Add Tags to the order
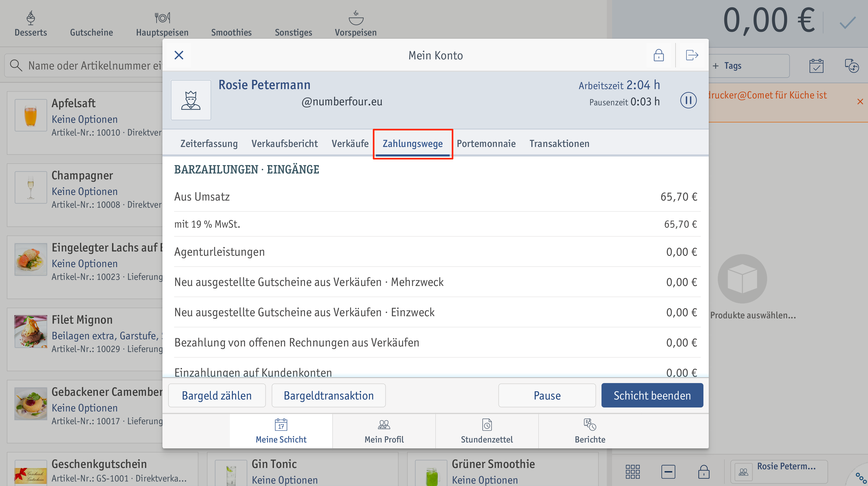 [749, 66]
